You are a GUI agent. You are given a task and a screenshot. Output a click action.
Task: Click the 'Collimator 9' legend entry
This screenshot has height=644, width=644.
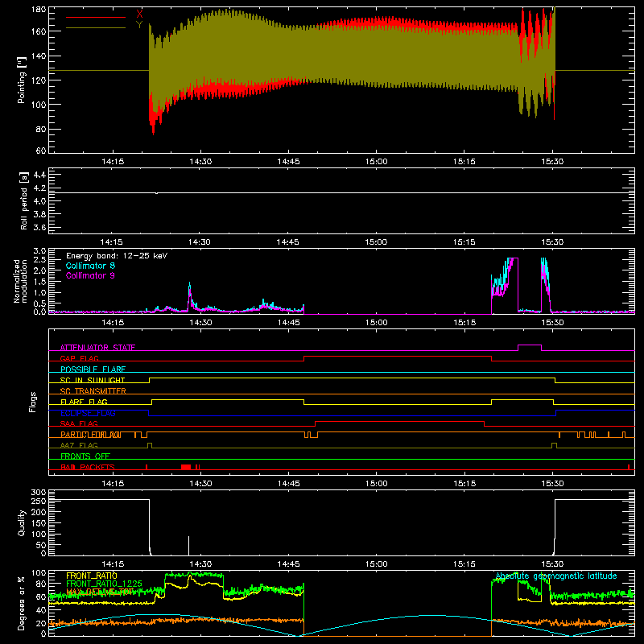coord(90,275)
